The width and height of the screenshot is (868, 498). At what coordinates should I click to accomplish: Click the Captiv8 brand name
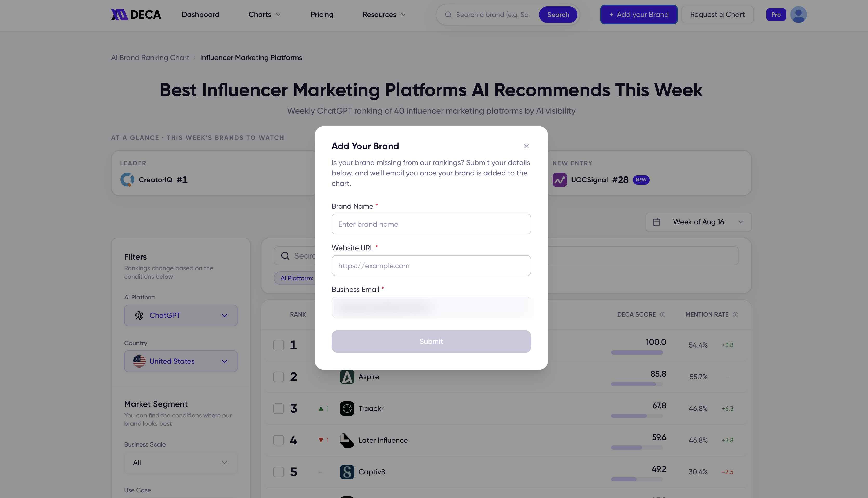click(x=371, y=472)
